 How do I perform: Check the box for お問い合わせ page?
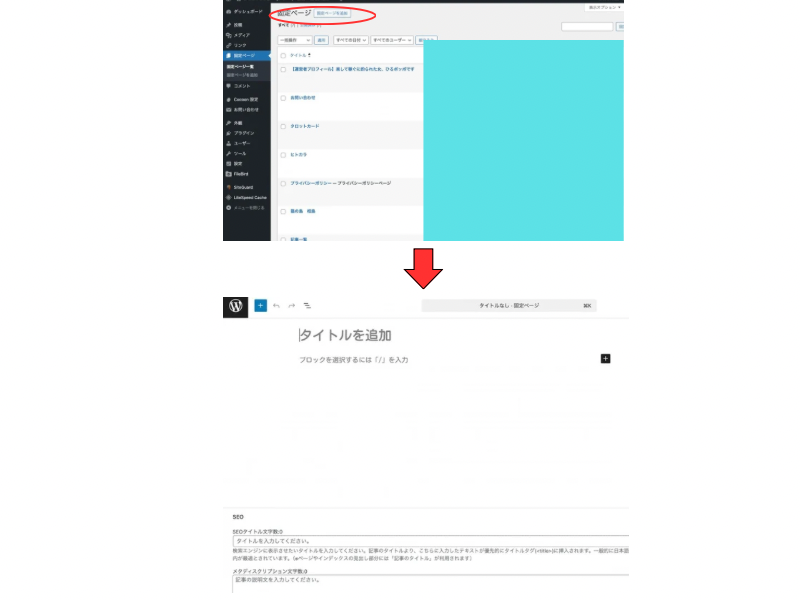click(x=283, y=98)
